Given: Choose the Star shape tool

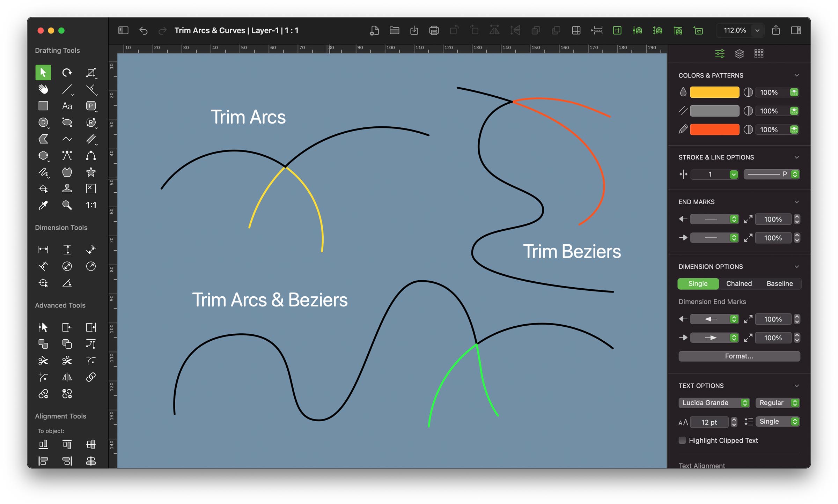Looking at the screenshot, I should (91, 172).
